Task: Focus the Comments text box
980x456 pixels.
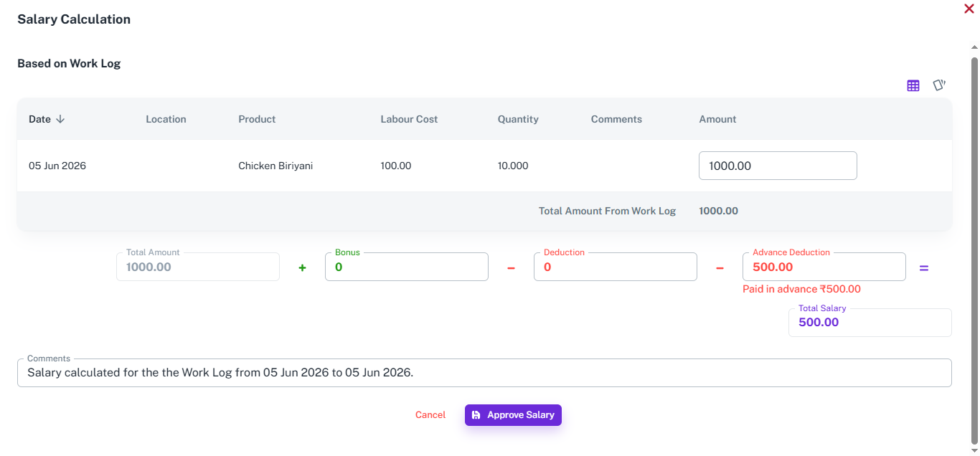Action: (x=484, y=373)
